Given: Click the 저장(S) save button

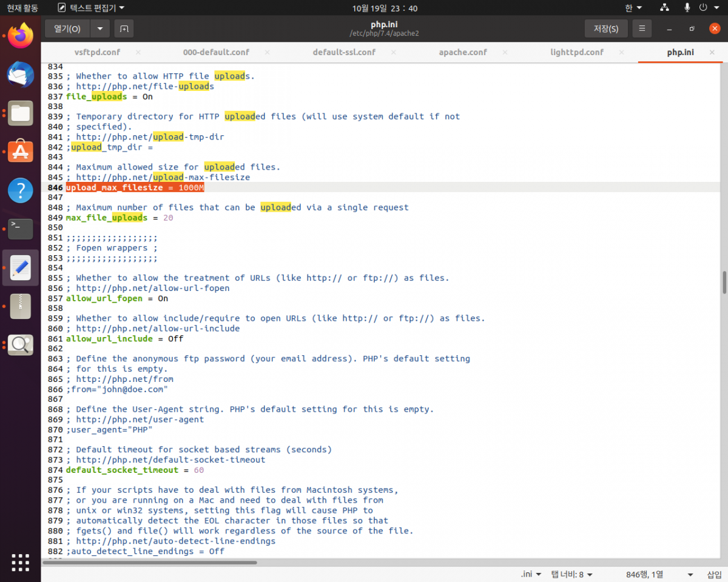Looking at the screenshot, I should tap(606, 28).
